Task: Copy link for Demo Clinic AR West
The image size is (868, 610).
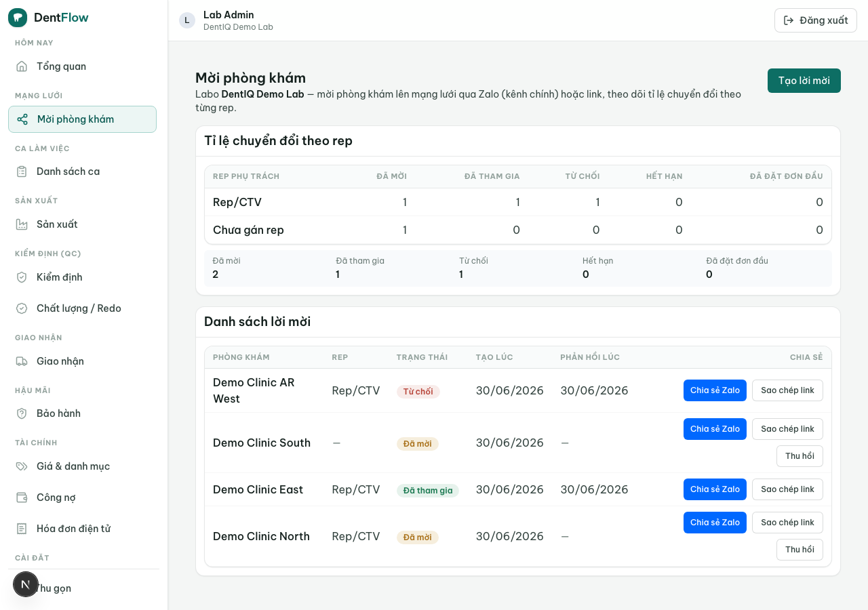Action: coord(787,390)
